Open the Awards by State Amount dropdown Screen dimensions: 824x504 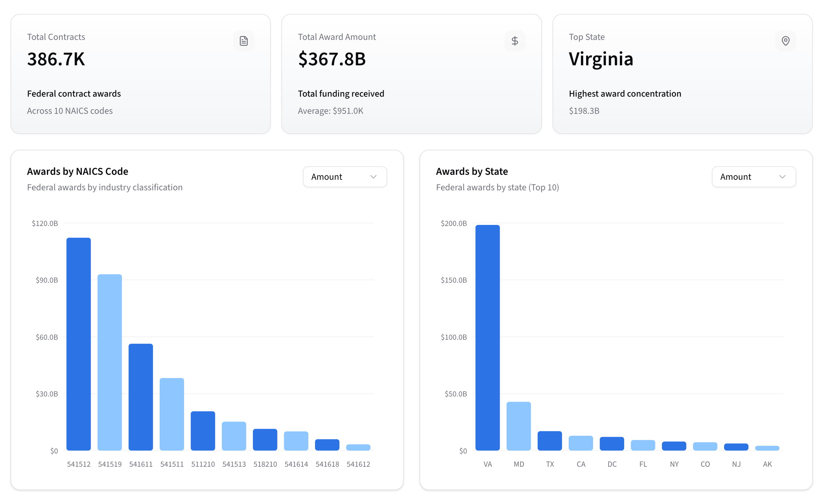pos(753,176)
